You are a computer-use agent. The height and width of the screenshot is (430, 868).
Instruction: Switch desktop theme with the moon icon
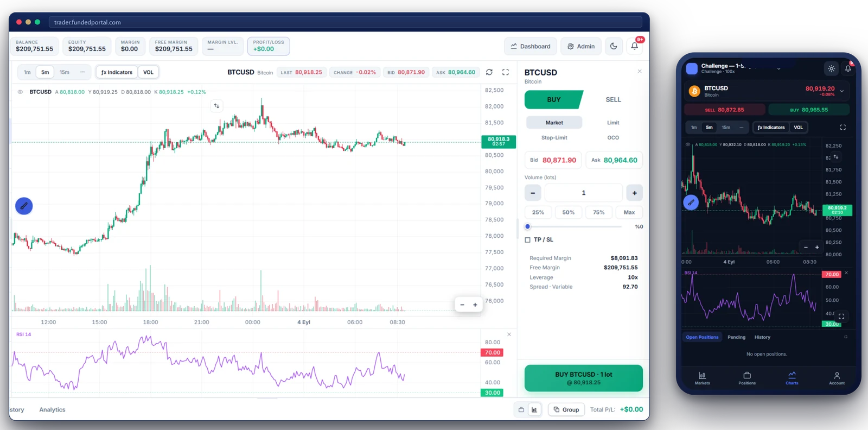(614, 47)
